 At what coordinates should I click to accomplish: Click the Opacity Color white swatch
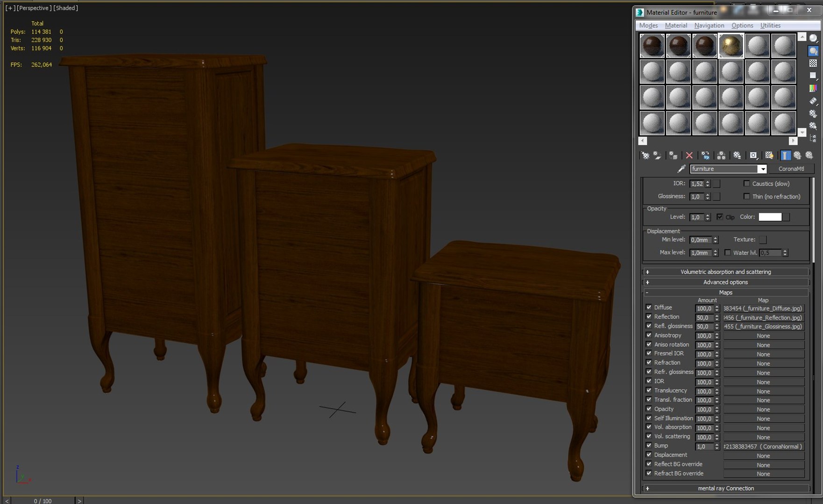click(770, 217)
